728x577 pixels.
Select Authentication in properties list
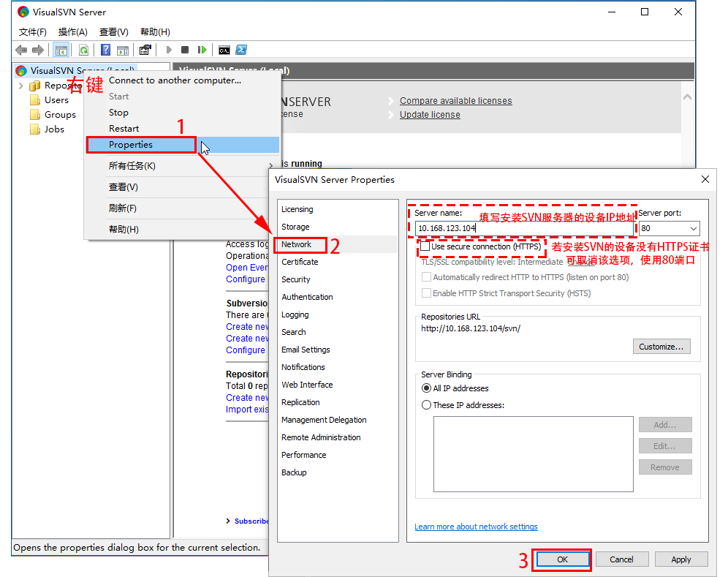coord(337,297)
